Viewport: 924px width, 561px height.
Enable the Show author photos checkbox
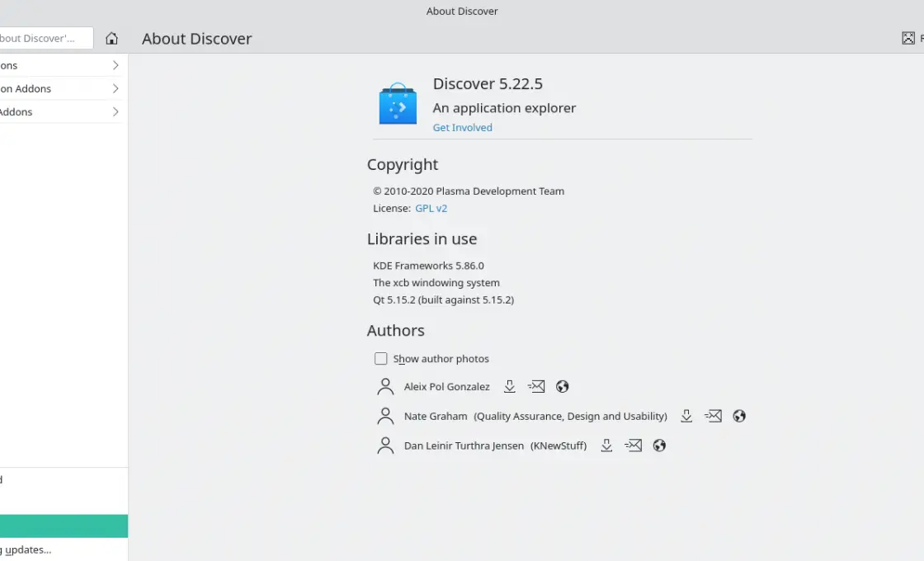[x=380, y=359]
